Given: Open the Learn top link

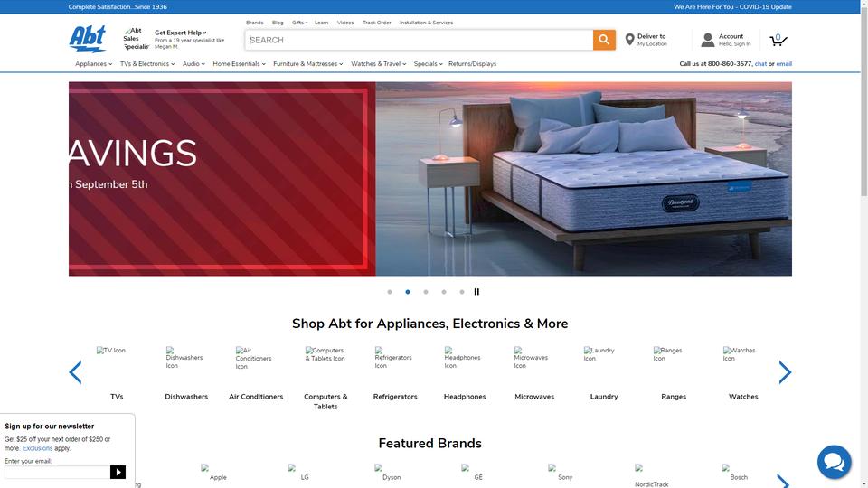Looking at the screenshot, I should tap(322, 23).
